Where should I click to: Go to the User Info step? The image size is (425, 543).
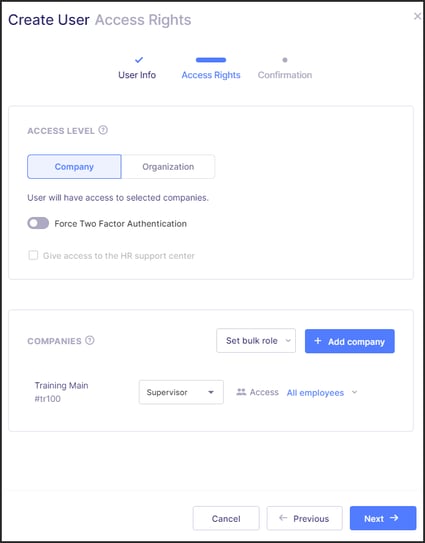click(137, 75)
